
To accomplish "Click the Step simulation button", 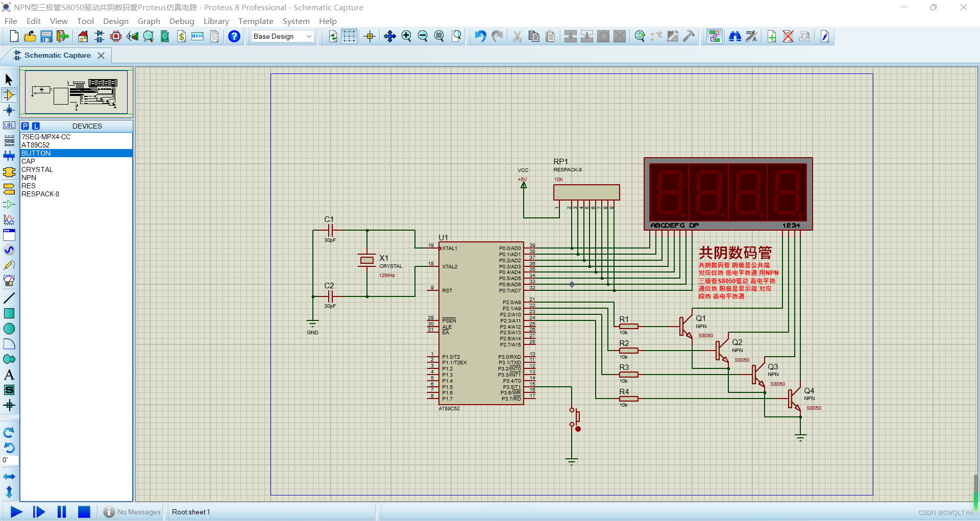I will tap(39, 512).
